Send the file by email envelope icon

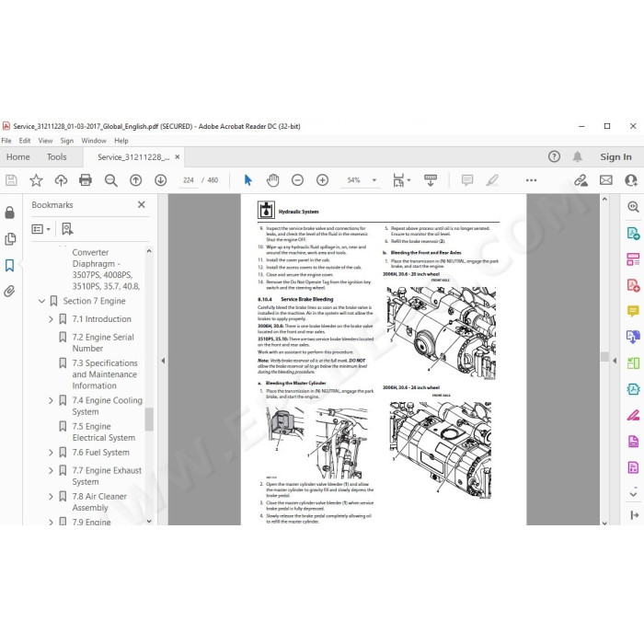(x=605, y=180)
